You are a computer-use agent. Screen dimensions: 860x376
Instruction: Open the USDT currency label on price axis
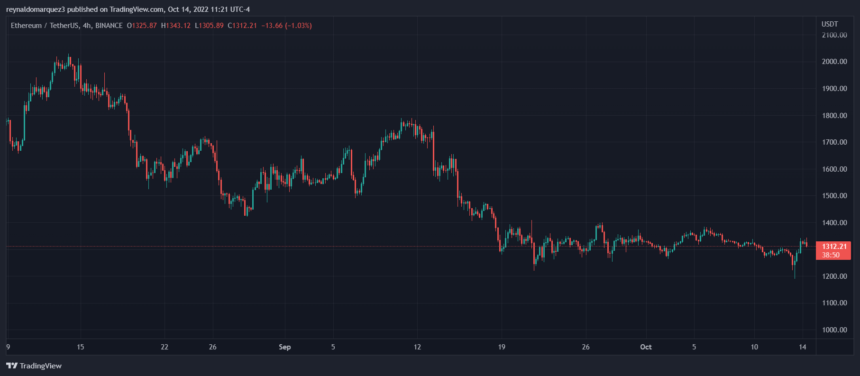[x=828, y=24]
